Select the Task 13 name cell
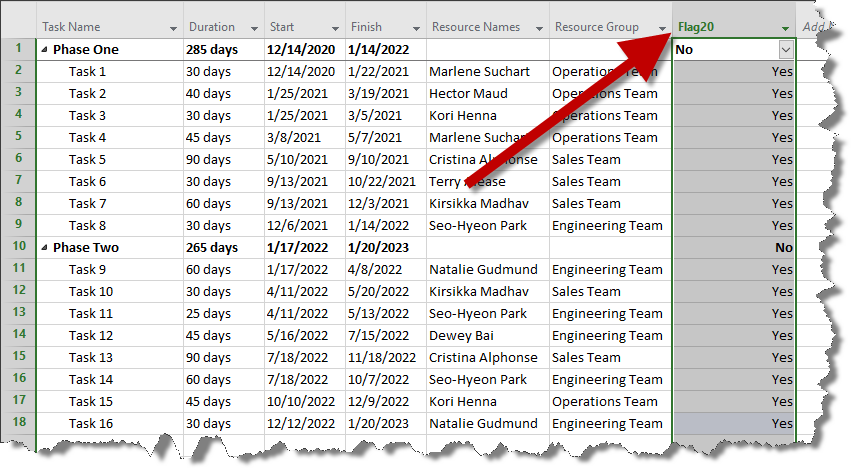This screenshot has width=851, height=468. 110,357
